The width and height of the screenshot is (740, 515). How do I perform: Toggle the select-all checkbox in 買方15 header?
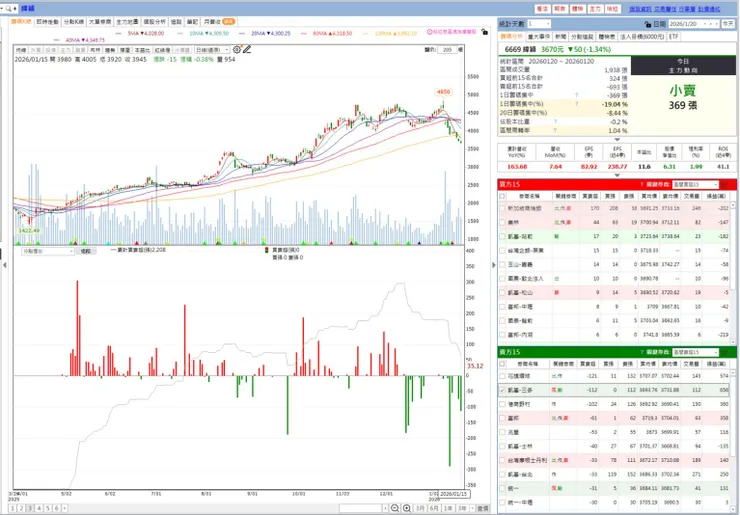coord(503,196)
